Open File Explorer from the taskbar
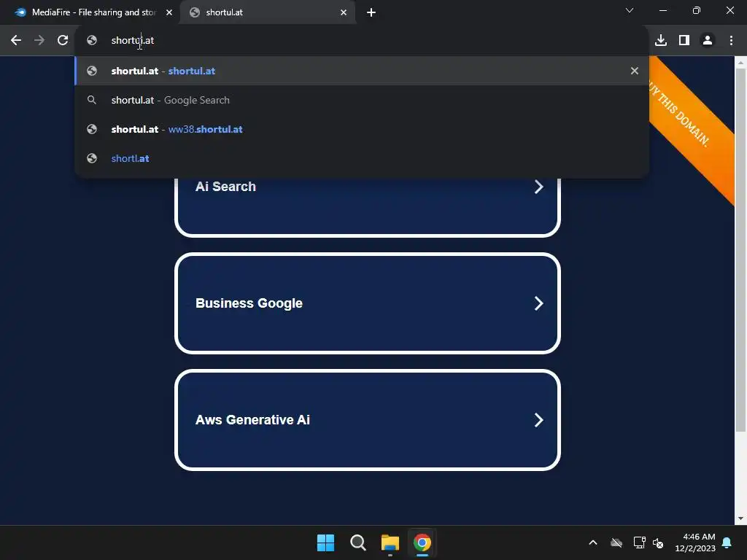This screenshot has width=747, height=560. tap(390, 542)
